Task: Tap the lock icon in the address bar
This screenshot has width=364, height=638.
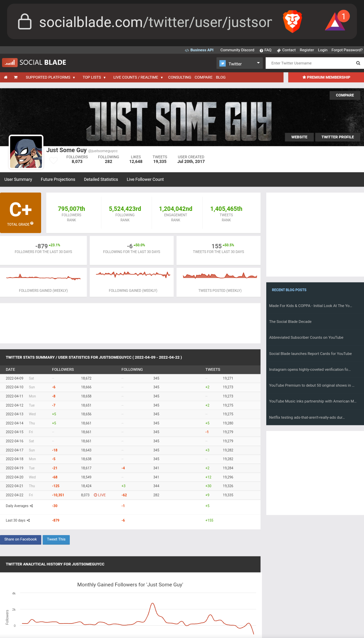Action: (x=25, y=22)
